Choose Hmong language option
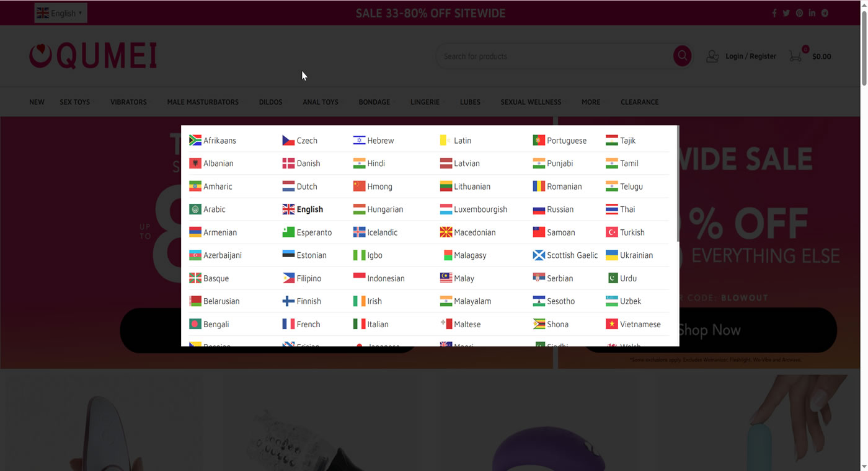868x471 pixels. click(x=373, y=187)
